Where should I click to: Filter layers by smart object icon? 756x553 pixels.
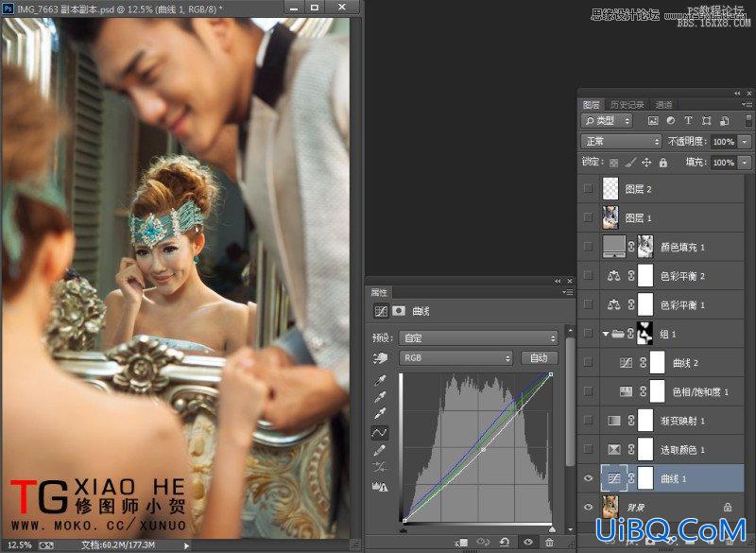tap(724, 121)
